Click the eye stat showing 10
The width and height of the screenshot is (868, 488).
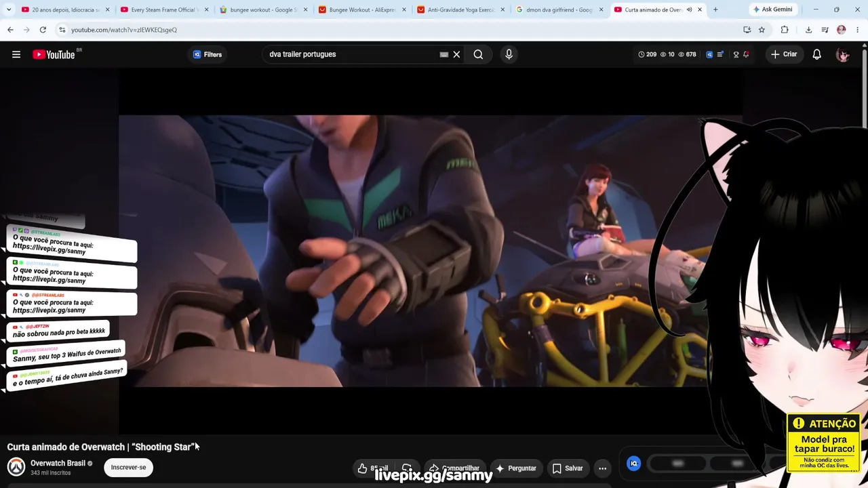tap(667, 54)
